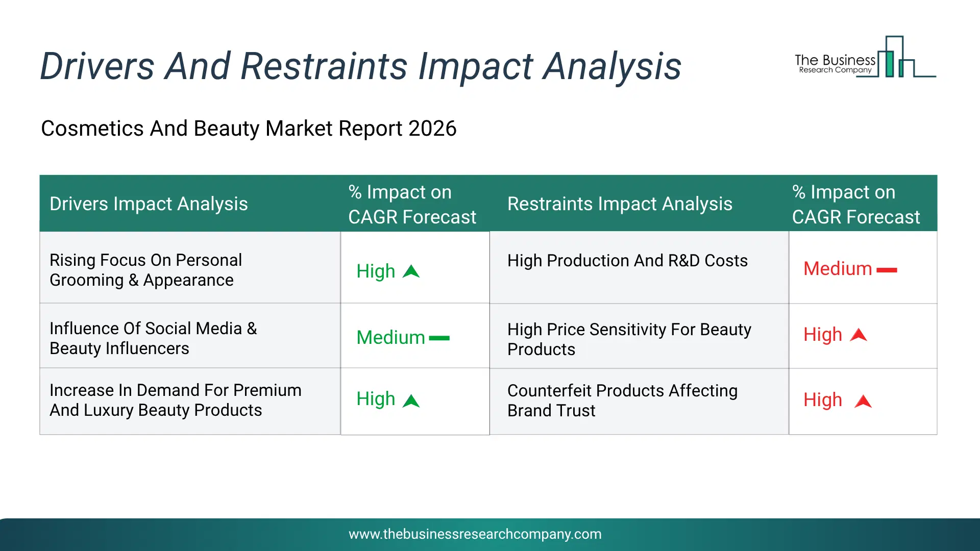Viewport: 980px width, 551px height.
Task: Select High Production And R&D Costs cell
Action: pyautogui.click(x=639, y=268)
